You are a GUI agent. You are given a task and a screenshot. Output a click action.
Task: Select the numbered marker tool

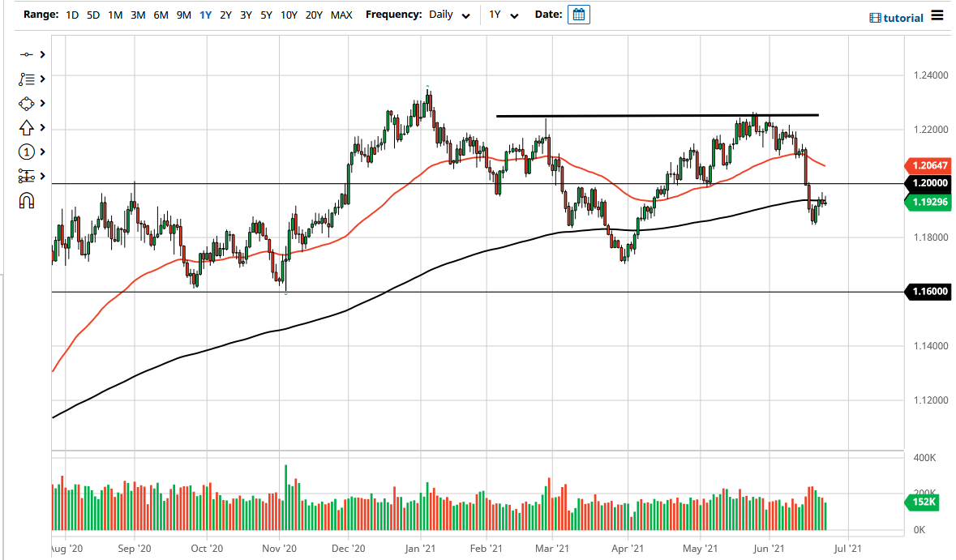(26, 152)
